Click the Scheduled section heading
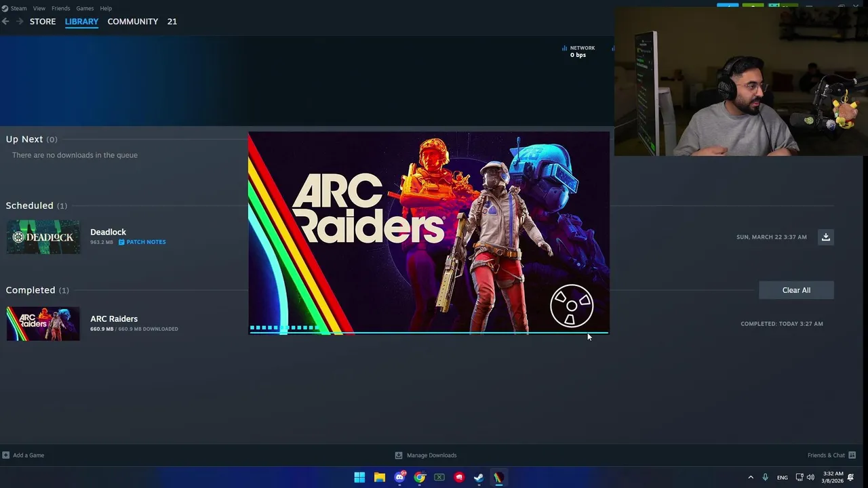The width and height of the screenshot is (868, 488). pos(37,205)
